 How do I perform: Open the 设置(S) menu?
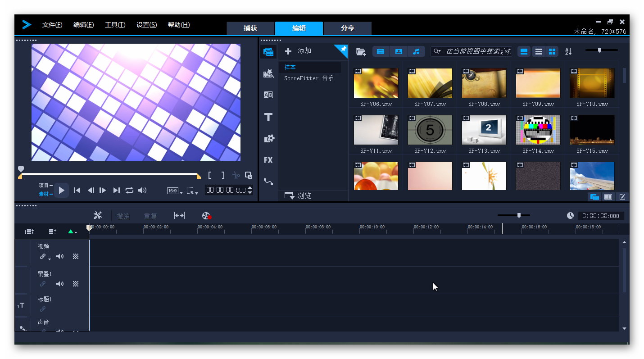click(147, 25)
